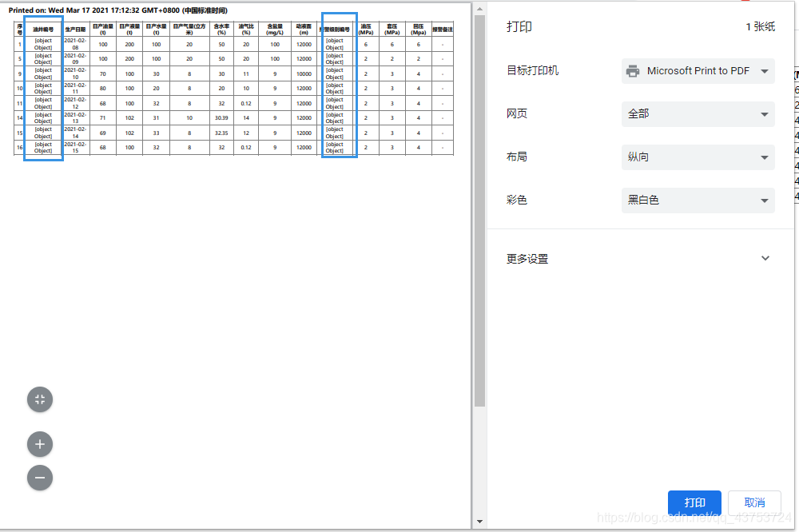Image resolution: width=799 pixels, height=532 pixels.
Task: Open the 网页 pages dropdown showing 全部
Action: (x=698, y=114)
